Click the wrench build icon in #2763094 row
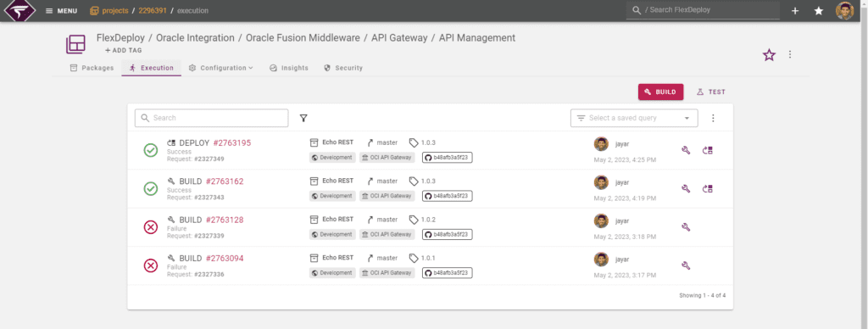868x329 pixels. [x=686, y=266]
